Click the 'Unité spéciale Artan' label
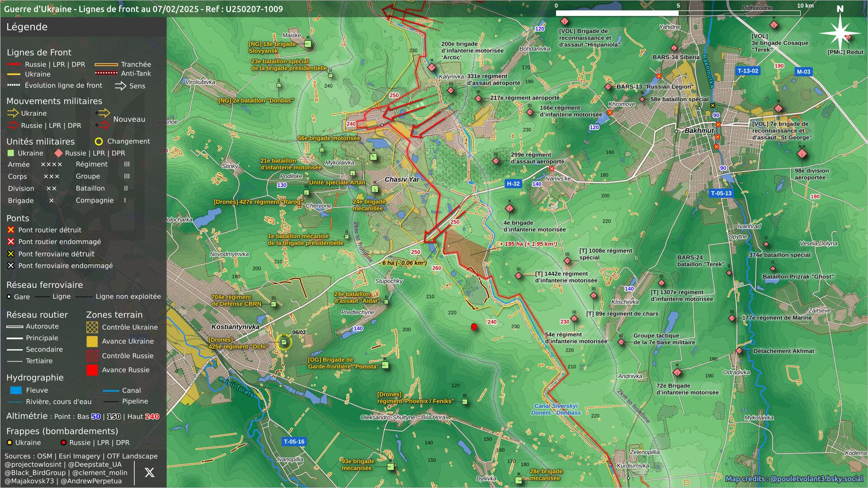This screenshot has height=488, width=868. (337, 183)
